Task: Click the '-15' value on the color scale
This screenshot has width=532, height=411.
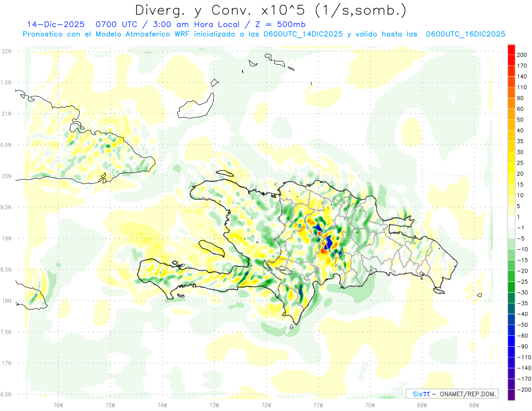Action: tap(522, 260)
